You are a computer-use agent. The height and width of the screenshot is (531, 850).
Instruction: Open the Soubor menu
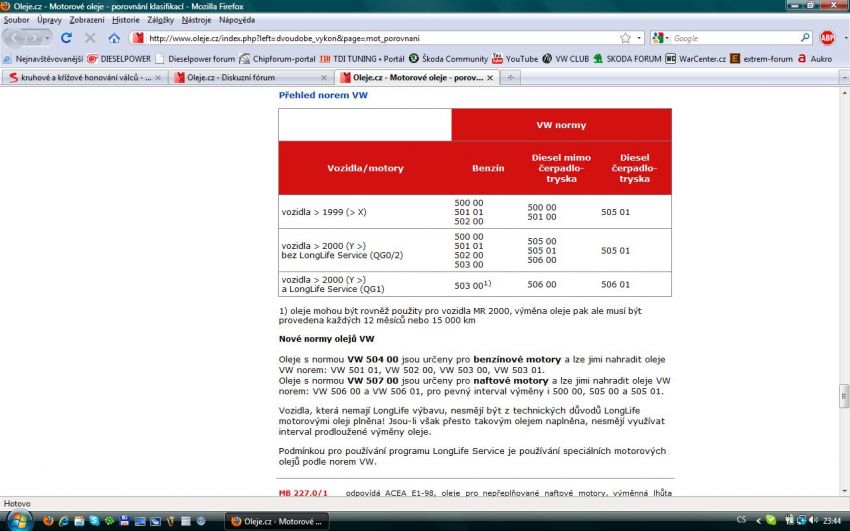[x=16, y=20]
